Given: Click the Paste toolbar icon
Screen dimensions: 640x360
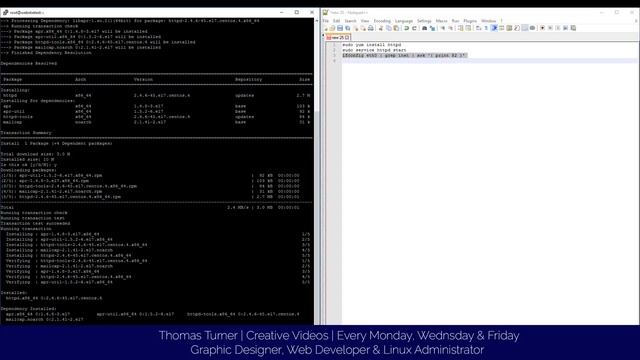Looking at the screenshot, I should [396, 28].
